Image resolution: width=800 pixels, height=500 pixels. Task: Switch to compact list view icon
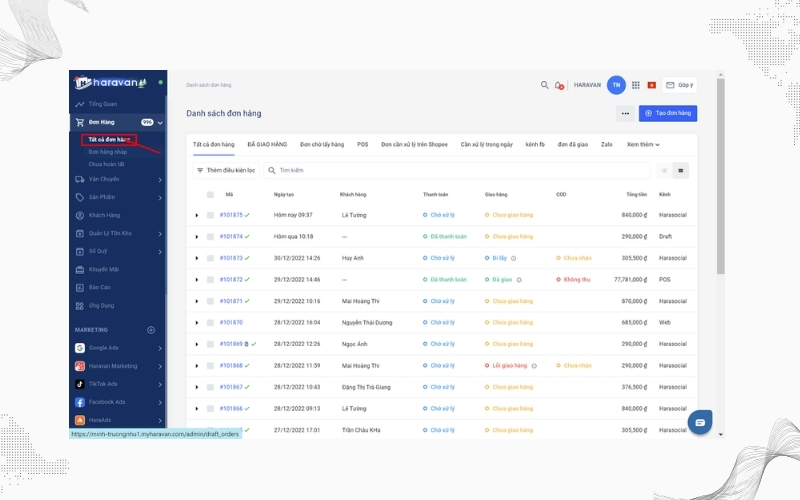click(x=664, y=171)
